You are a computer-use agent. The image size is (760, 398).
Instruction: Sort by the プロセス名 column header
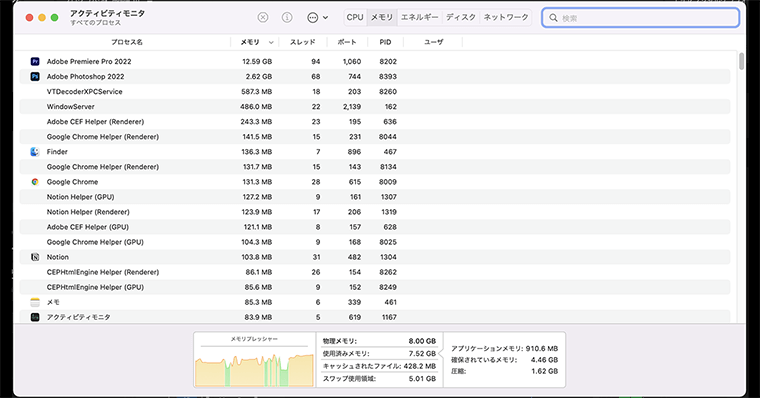[127, 42]
